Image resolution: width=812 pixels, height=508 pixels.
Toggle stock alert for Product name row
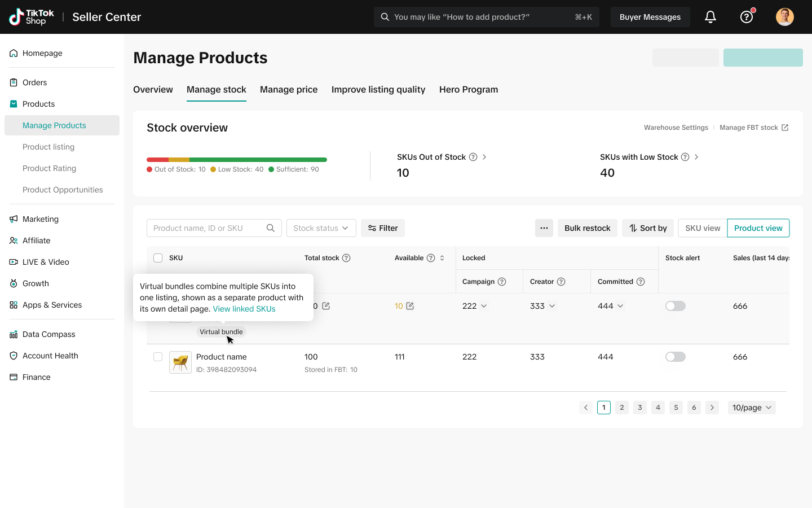[x=675, y=357]
